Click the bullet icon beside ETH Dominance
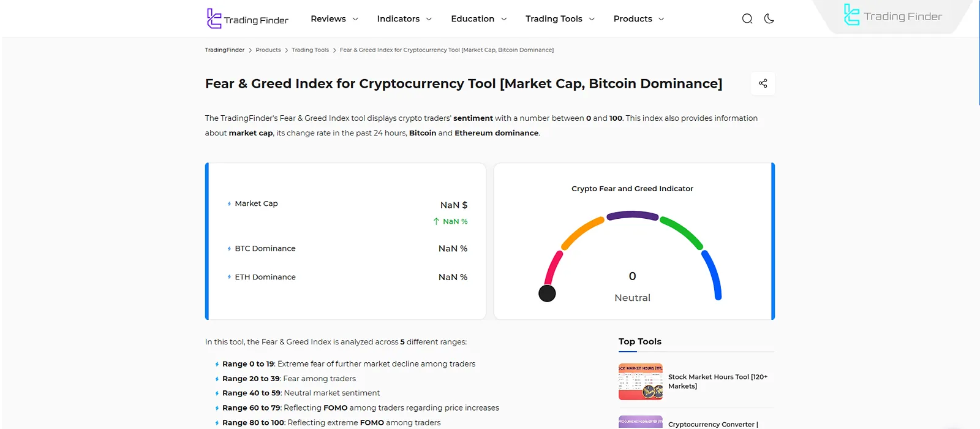This screenshot has width=980, height=429. pos(229,277)
